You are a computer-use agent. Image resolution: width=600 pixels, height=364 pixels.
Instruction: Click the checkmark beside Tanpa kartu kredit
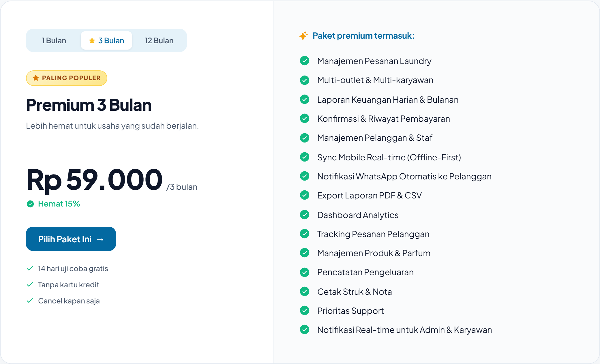(x=30, y=285)
